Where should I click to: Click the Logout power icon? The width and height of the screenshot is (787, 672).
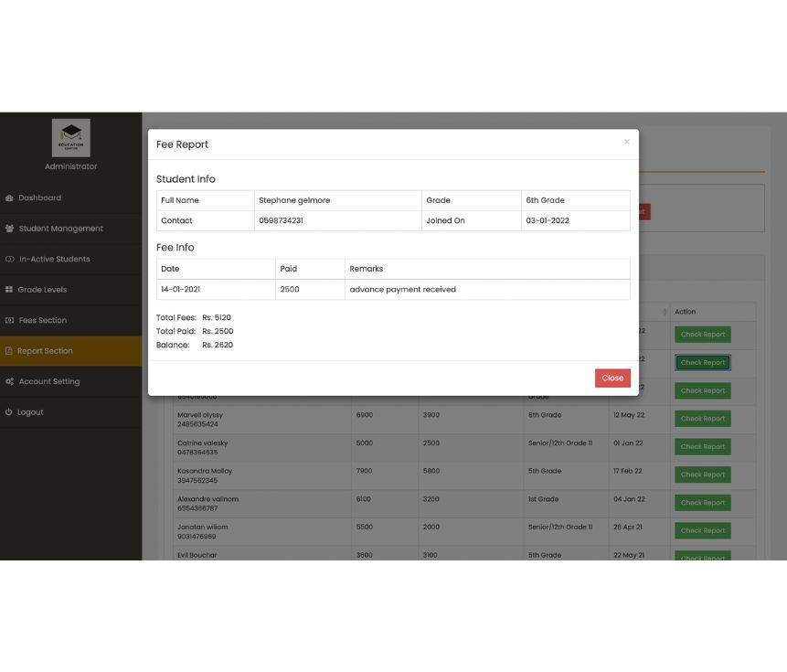[9, 412]
